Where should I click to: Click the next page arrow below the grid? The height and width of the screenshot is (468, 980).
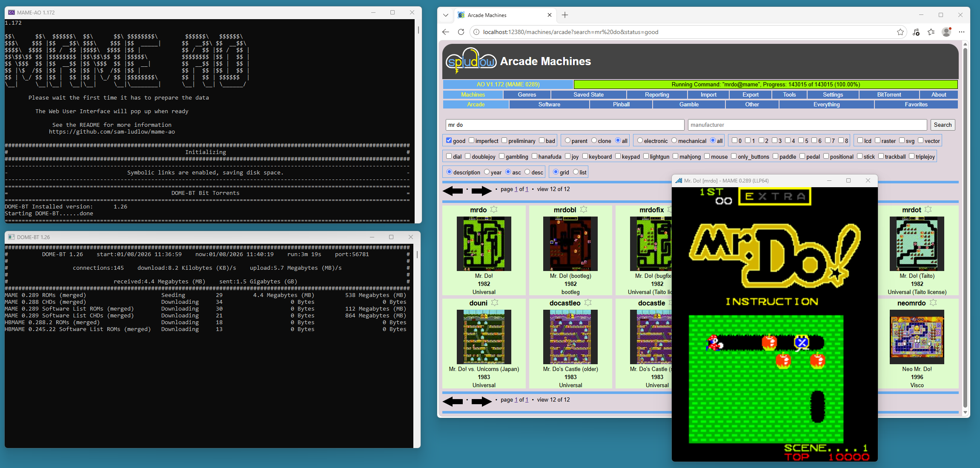[481, 401]
